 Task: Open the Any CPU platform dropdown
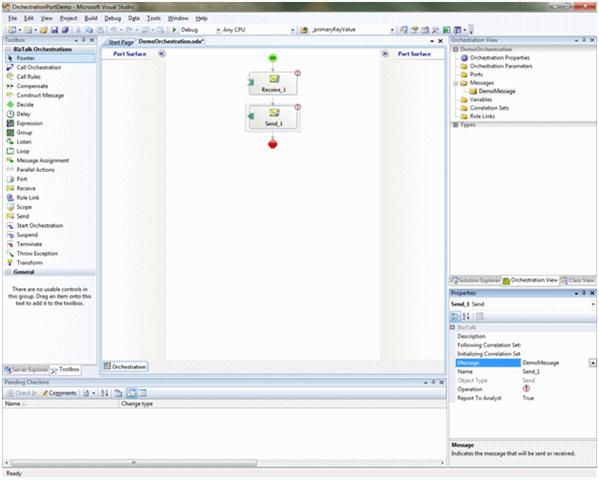293,30
